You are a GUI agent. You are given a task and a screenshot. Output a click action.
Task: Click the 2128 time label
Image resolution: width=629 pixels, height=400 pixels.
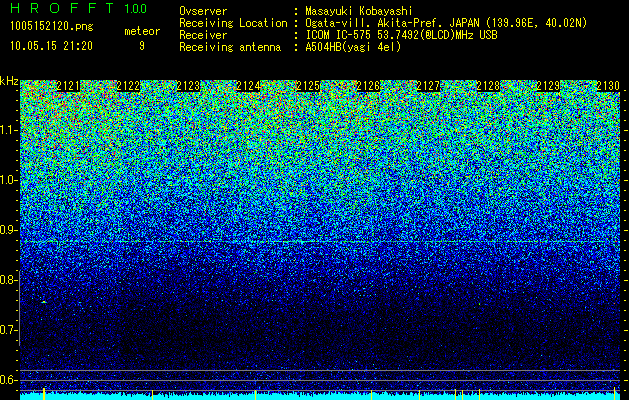click(488, 86)
